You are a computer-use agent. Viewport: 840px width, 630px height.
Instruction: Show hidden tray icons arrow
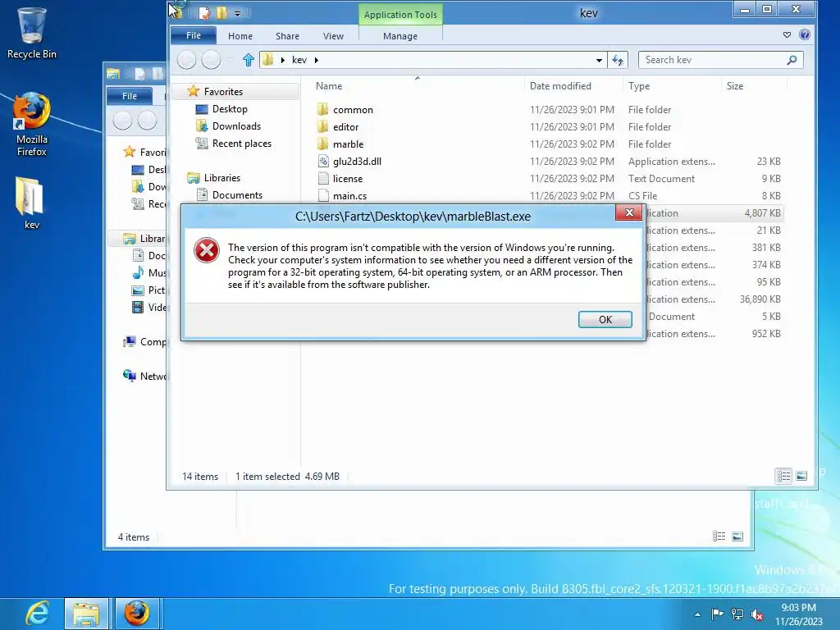[697, 614]
